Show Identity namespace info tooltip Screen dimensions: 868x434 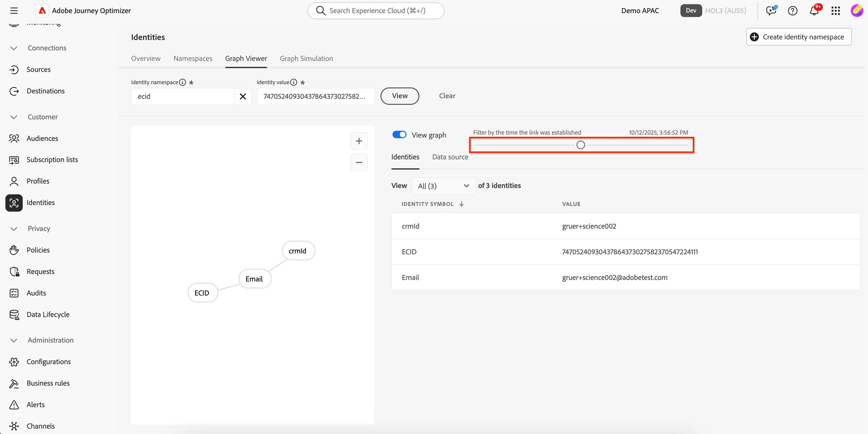click(x=182, y=82)
